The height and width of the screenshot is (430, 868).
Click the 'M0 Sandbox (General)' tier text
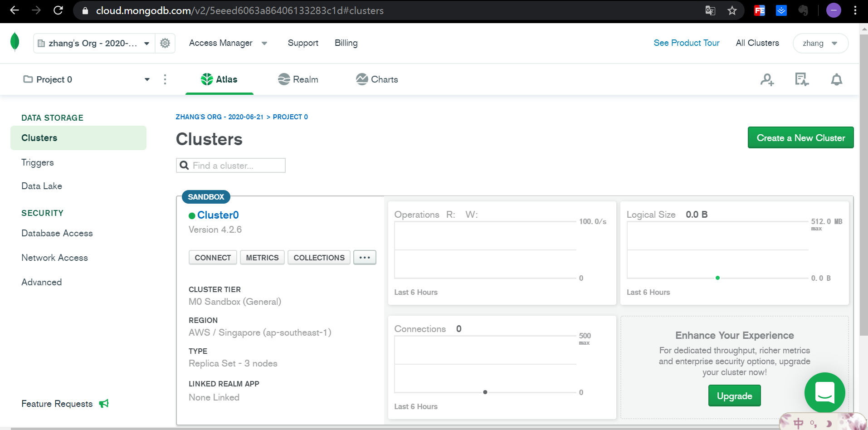(x=235, y=302)
